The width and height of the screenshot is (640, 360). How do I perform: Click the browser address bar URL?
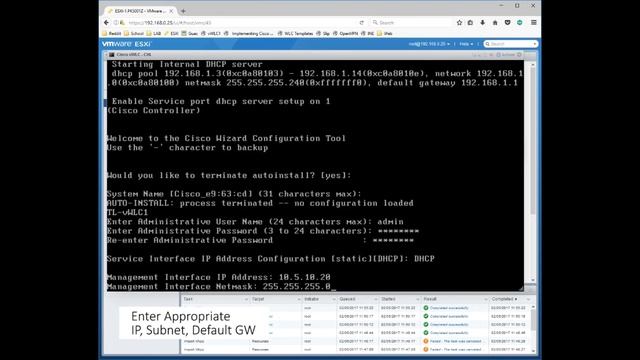click(169, 23)
